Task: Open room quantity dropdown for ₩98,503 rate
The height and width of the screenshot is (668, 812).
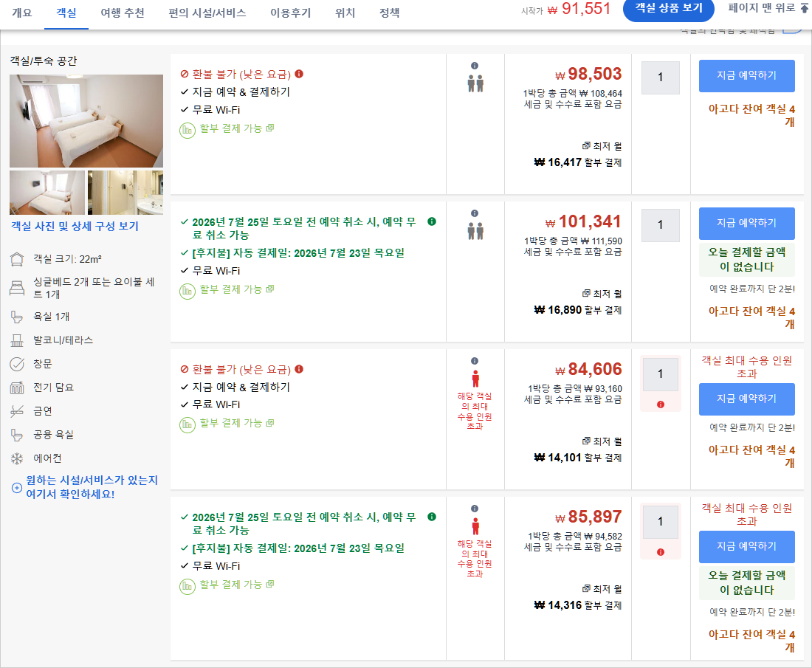Action: [660, 78]
